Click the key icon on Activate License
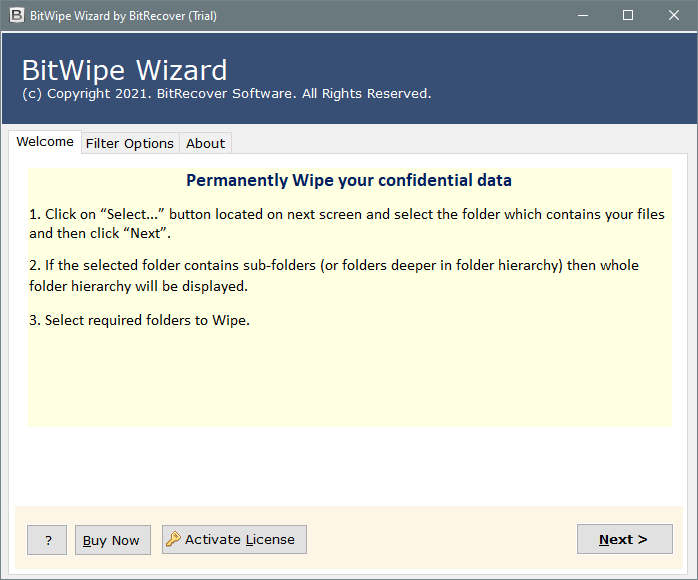This screenshot has height=580, width=698. pos(173,539)
